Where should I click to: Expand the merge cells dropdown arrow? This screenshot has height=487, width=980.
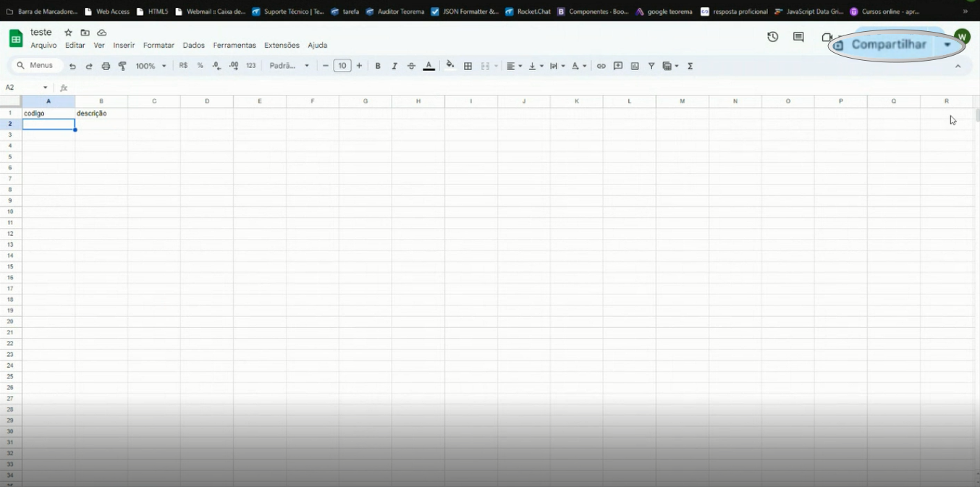click(x=496, y=66)
